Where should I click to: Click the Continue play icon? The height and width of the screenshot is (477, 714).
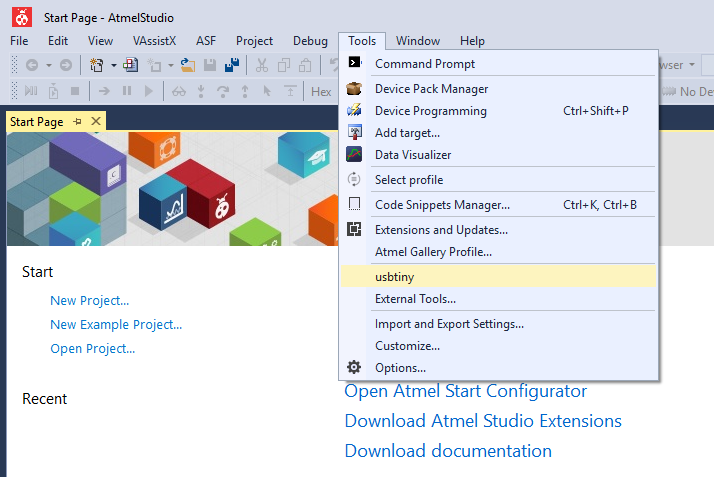click(x=148, y=91)
